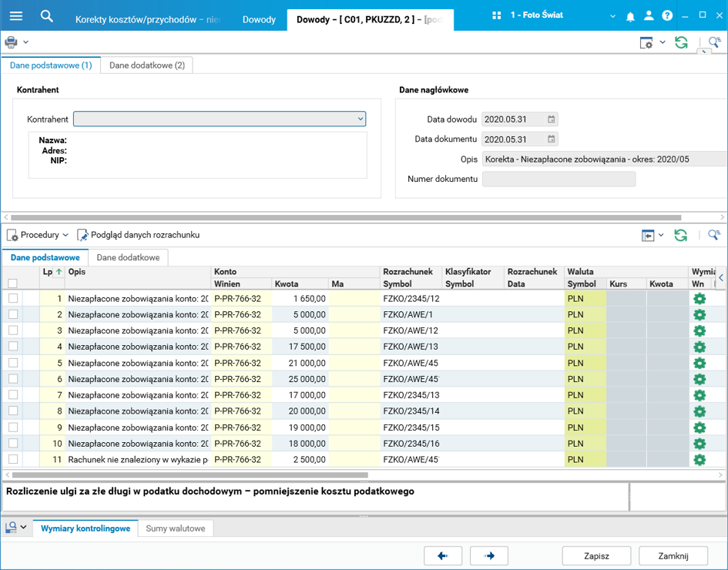Switch to the Sumy walutowe tab
The height and width of the screenshot is (570, 728).
(x=175, y=528)
